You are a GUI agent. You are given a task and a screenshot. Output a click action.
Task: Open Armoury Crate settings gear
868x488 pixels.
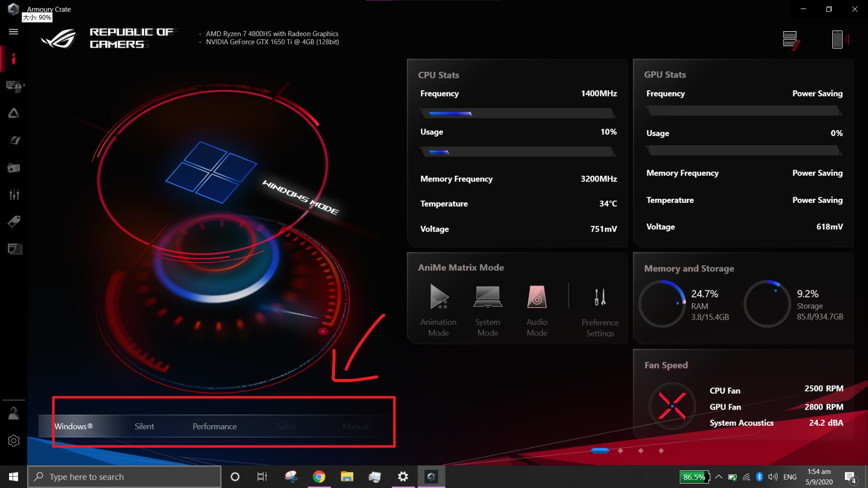14,441
